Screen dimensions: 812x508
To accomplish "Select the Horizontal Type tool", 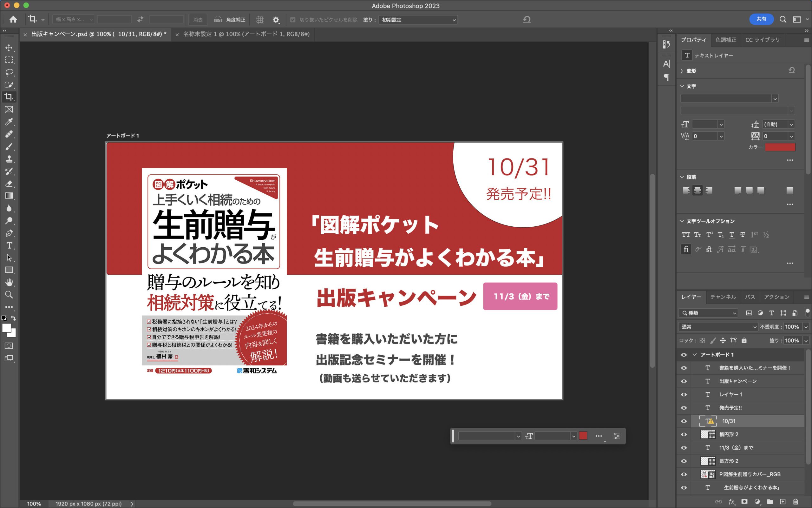I will (9, 246).
